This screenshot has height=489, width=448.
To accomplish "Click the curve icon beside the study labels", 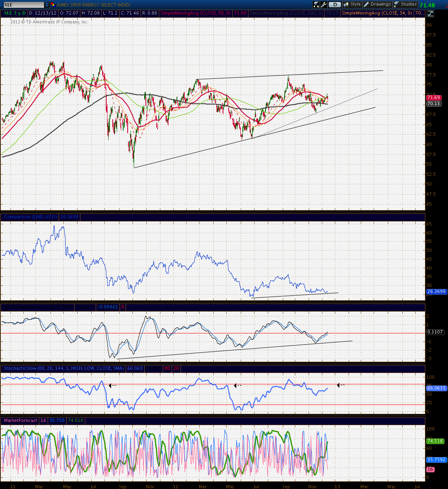I will [x=430, y=13].
